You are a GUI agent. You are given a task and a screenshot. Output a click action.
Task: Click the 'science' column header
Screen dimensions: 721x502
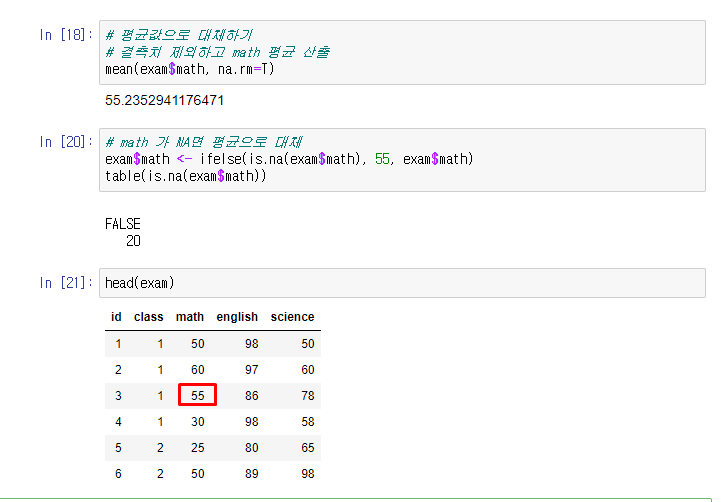tap(292, 317)
